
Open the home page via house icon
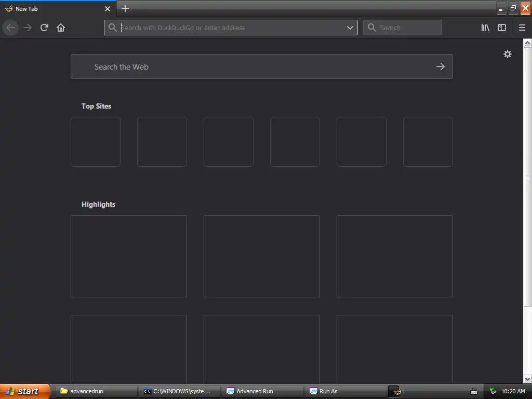pyautogui.click(x=61, y=28)
